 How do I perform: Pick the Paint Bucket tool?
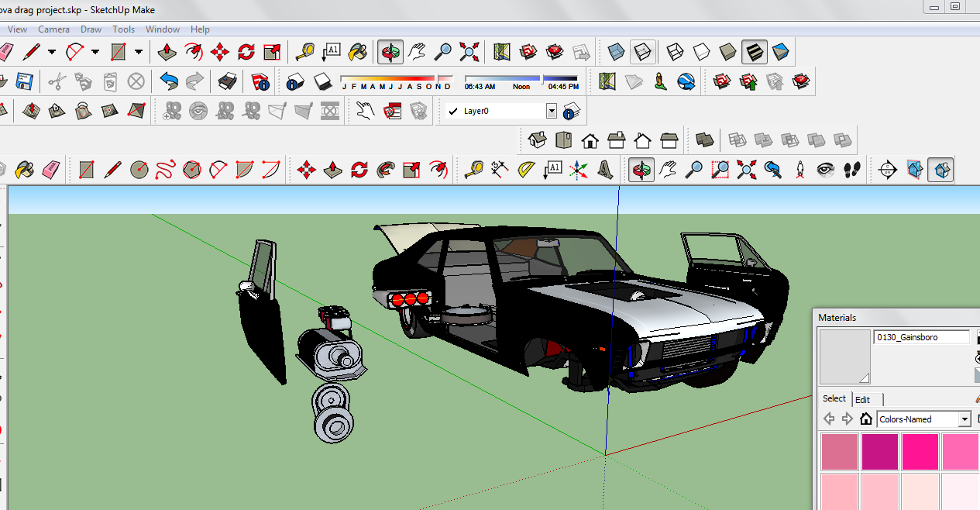[356, 52]
